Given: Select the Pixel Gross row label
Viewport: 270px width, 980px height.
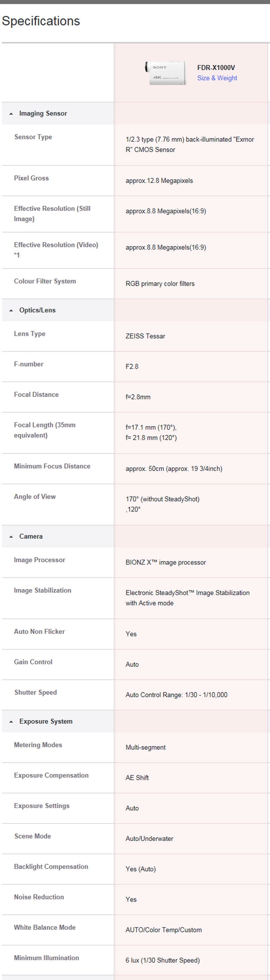Looking at the screenshot, I should 31,178.
